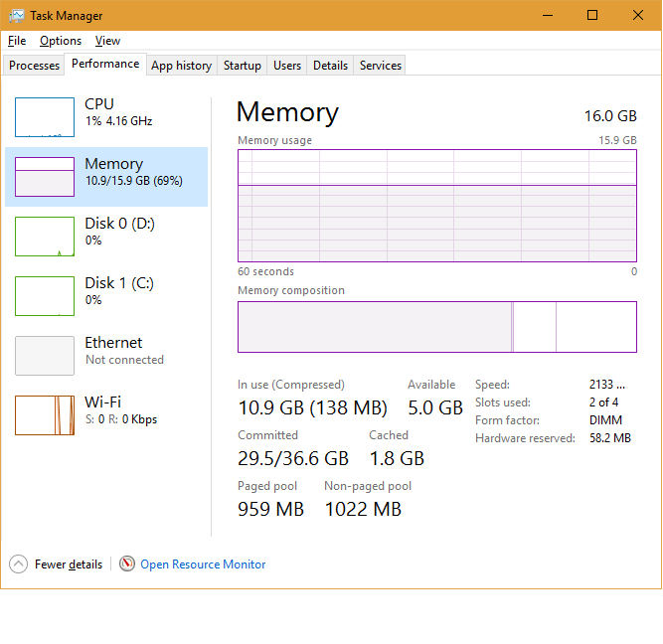Click the Available 5.0 GB value
The width and height of the screenshot is (663, 644).
click(x=435, y=408)
